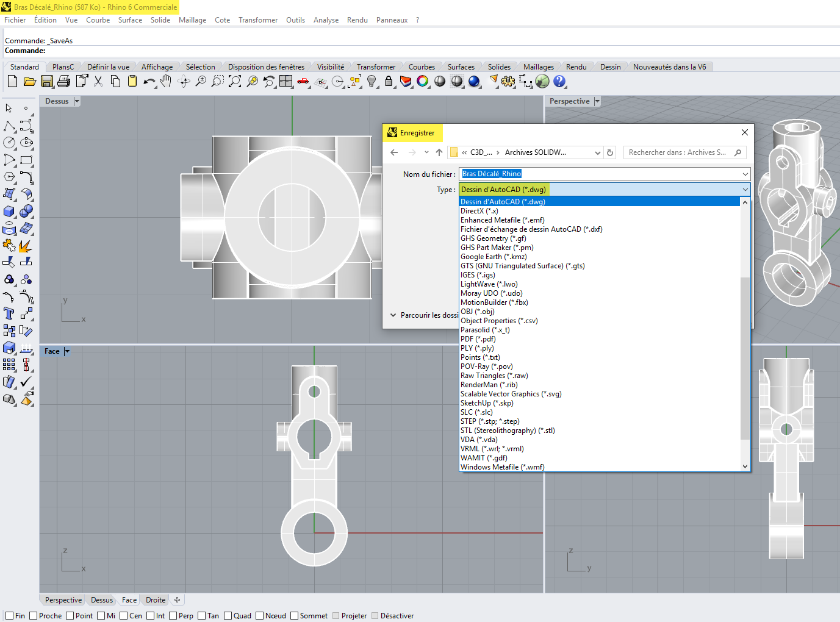Enable the Tan object snap checkbox

201,615
